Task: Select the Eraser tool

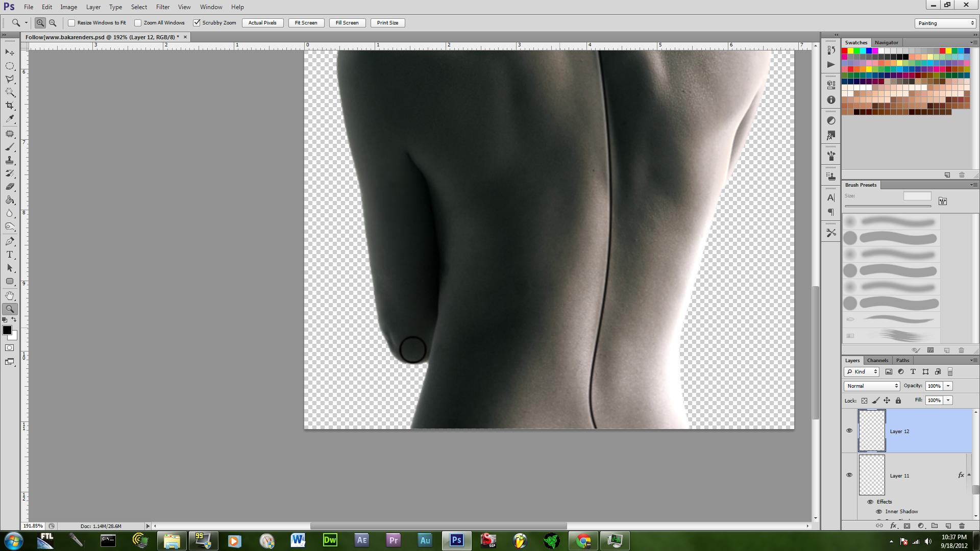Action: 10,187
